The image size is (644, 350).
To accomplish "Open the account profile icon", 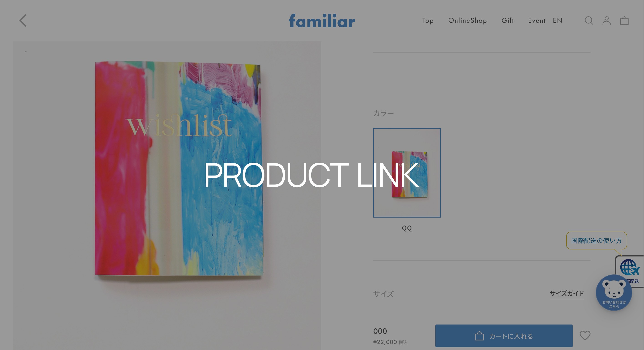I will coord(606,20).
